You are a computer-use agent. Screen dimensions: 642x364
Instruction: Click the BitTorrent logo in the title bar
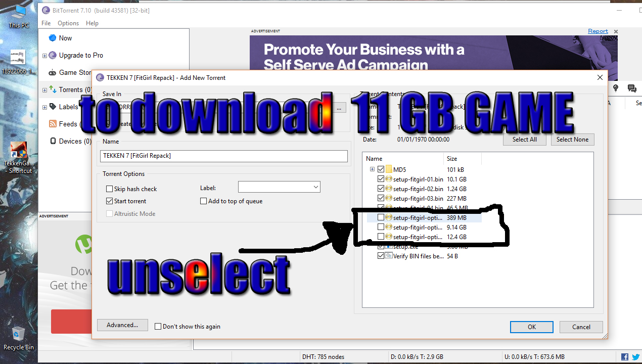[46, 10]
